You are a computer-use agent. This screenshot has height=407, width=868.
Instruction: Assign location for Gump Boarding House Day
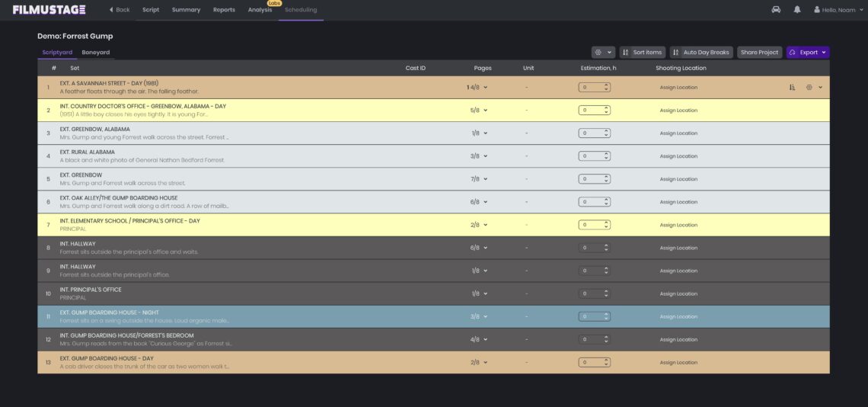(678, 363)
